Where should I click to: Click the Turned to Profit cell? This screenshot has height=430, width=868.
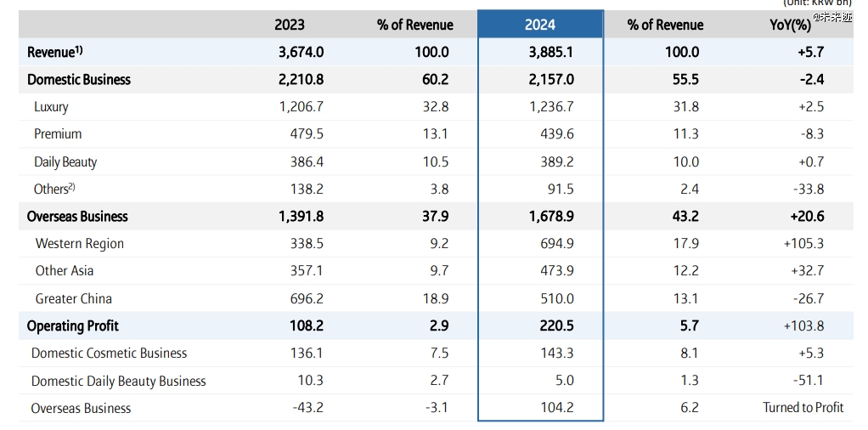803,408
